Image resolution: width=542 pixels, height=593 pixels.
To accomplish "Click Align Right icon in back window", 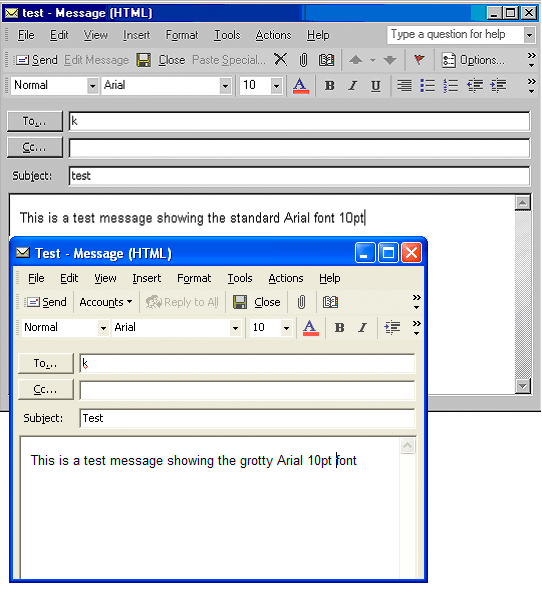I will pyautogui.click(x=404, y=85).
